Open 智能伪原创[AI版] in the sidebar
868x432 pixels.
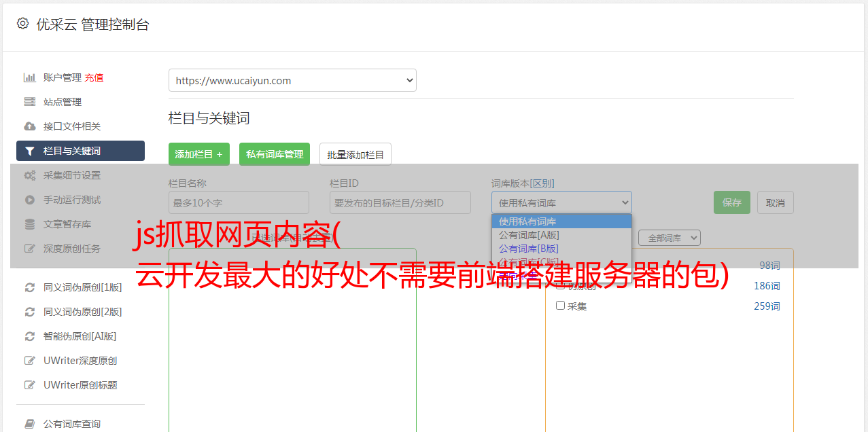(80, 336)
